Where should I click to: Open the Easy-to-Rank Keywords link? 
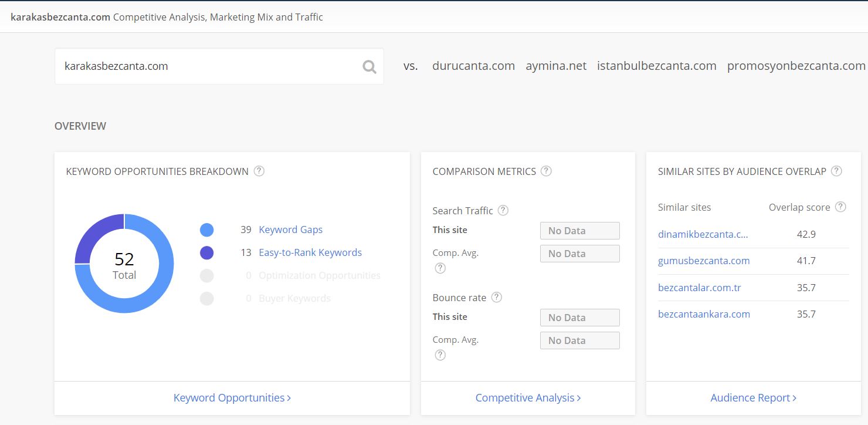pyautogui.click(x=310, y=252)
